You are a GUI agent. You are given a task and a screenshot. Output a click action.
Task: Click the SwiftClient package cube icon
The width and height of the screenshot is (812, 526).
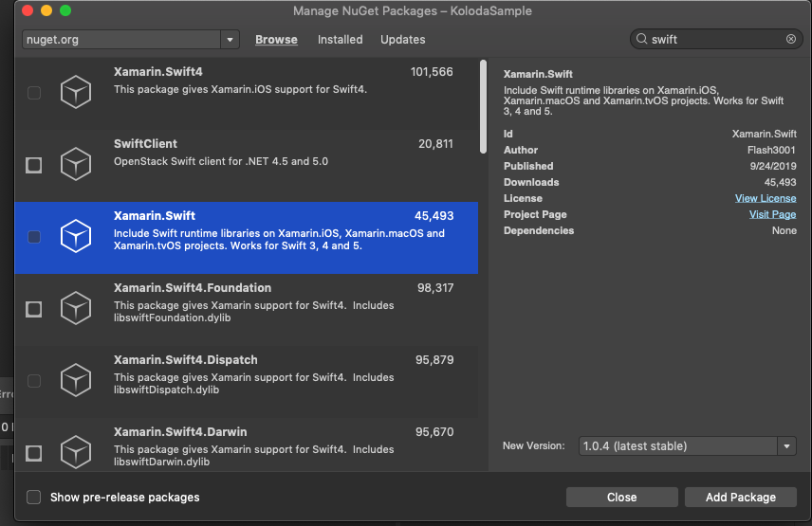click(x=76, y=165)
